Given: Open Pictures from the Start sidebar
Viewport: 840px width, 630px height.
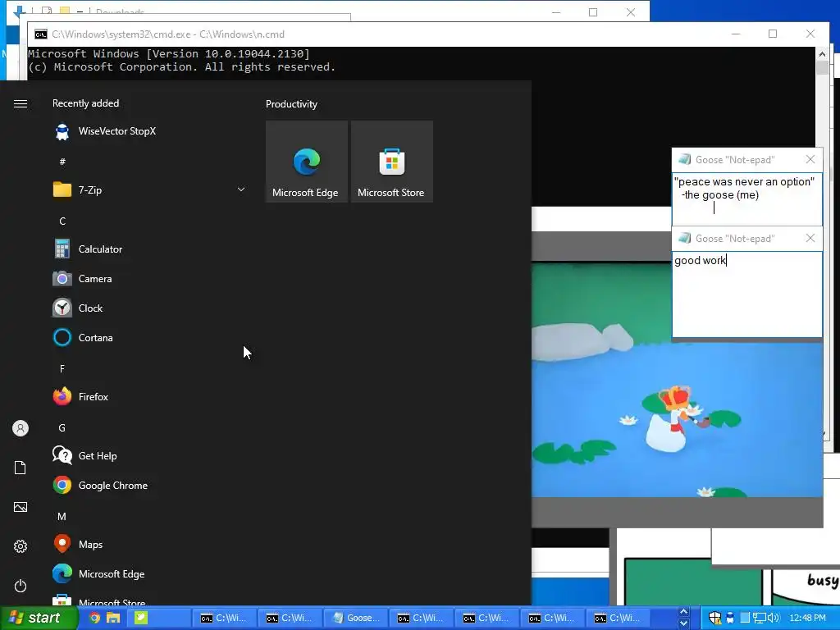Looking at the screenshot, I should 21,507.
